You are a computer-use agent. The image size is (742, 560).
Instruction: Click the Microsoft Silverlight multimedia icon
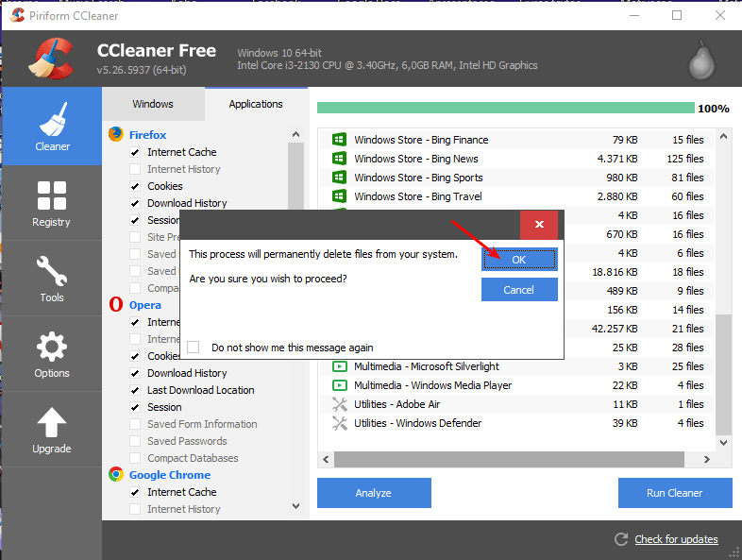(x=339, y=365)
